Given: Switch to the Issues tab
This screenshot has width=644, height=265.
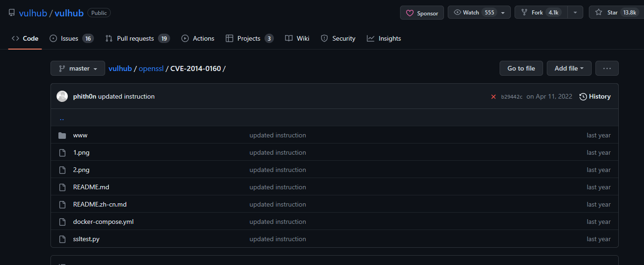Looking at the screenshot, I should 72,38.
